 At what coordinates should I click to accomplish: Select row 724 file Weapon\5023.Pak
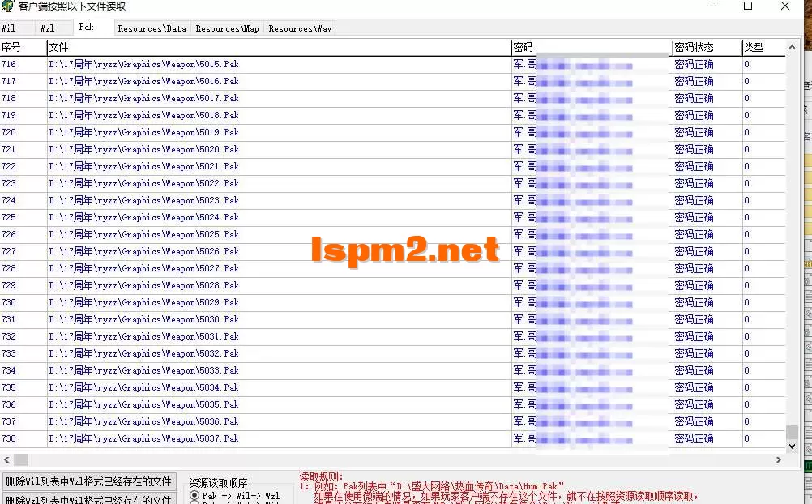pyautogui.click(x=279, y=200)
